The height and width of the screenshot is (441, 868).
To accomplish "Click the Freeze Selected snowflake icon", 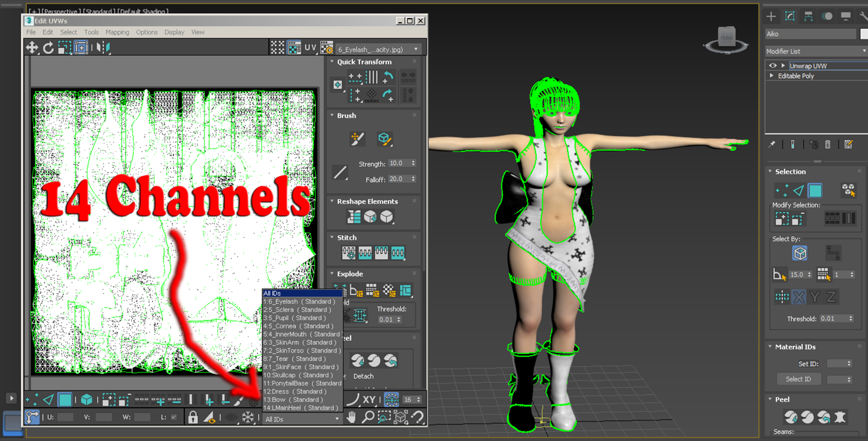I will click(x=248, y=418).
